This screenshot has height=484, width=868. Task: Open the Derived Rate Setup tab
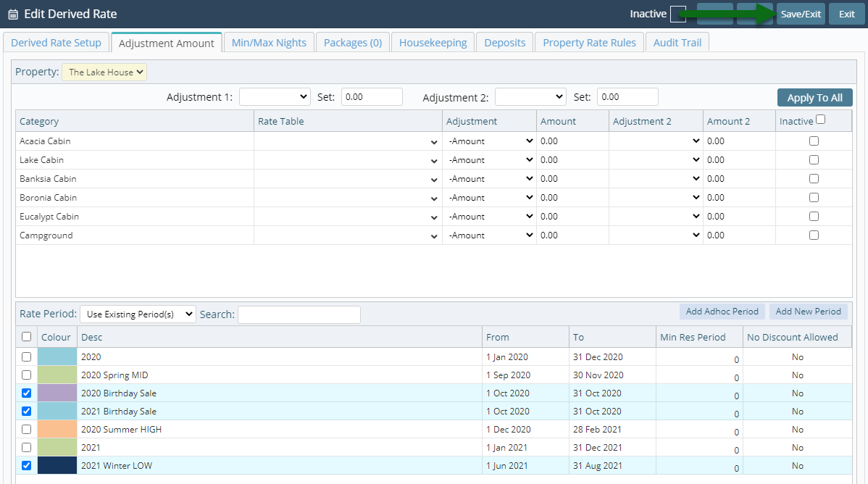click(x=56, y=43)
